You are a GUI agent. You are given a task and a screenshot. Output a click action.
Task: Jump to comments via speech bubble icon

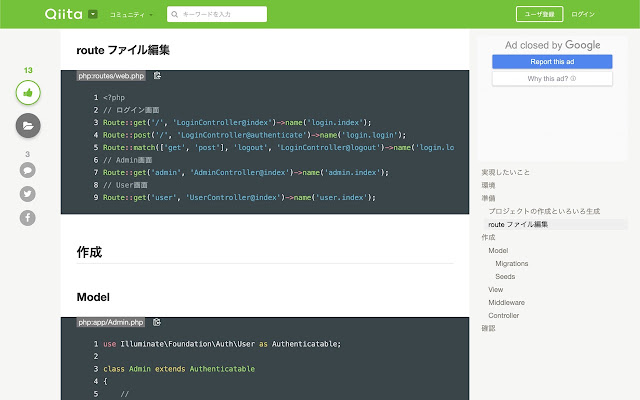tap(27, 170)
